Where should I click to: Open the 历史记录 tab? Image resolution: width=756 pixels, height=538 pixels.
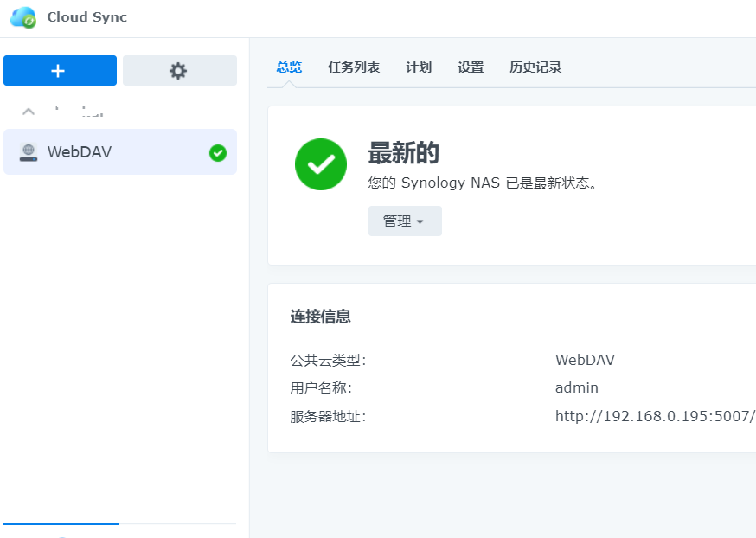click(535, 67)
